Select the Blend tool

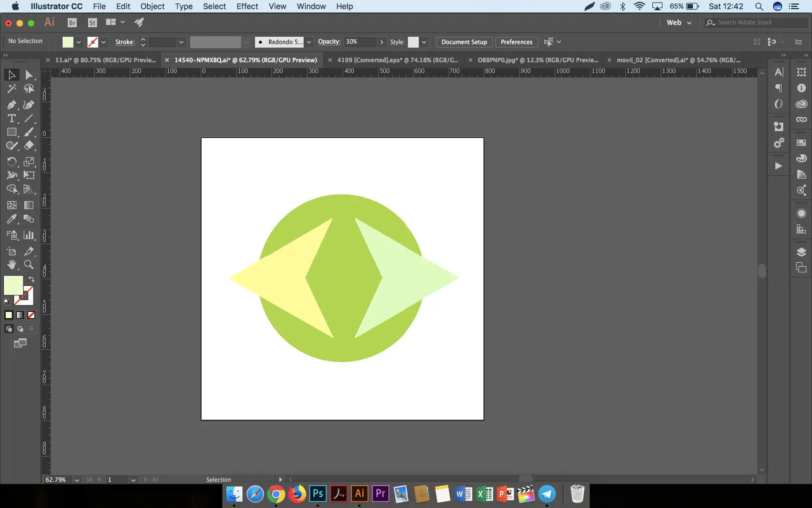click(29, 219)
